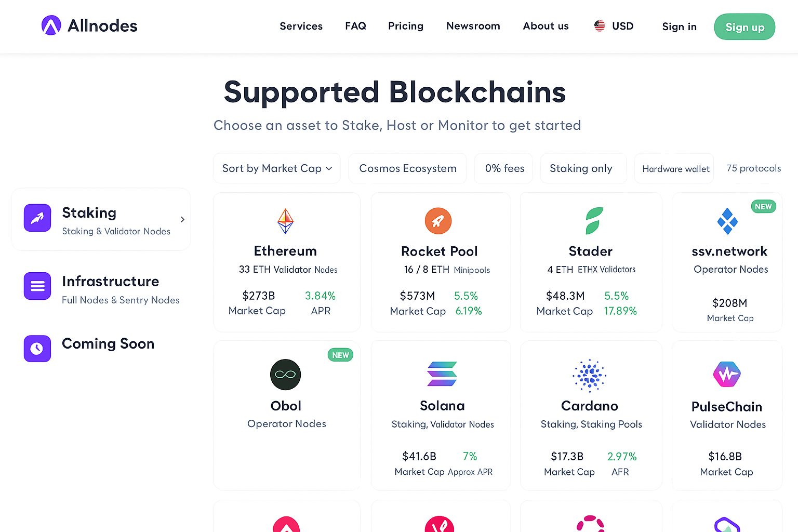The image size is (798, 532).
Task: Click the Allnodes logo icon
Action: tap(51, 25)
